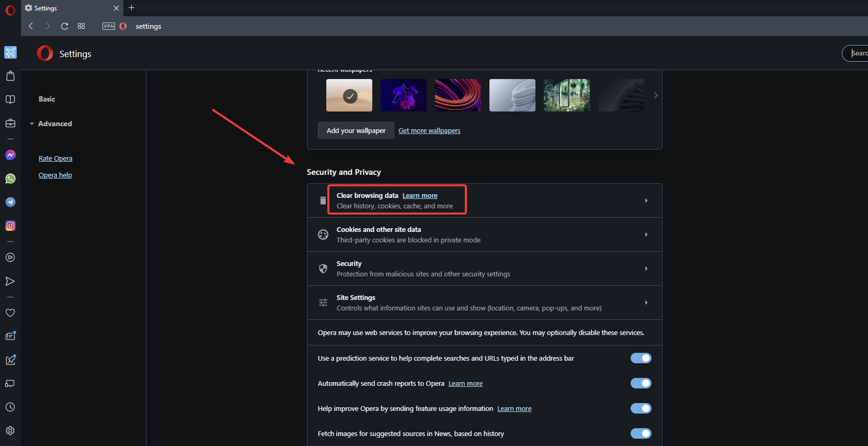Open a new tab with the plus button
Screen dimensions: 868x446
(132, 8)
